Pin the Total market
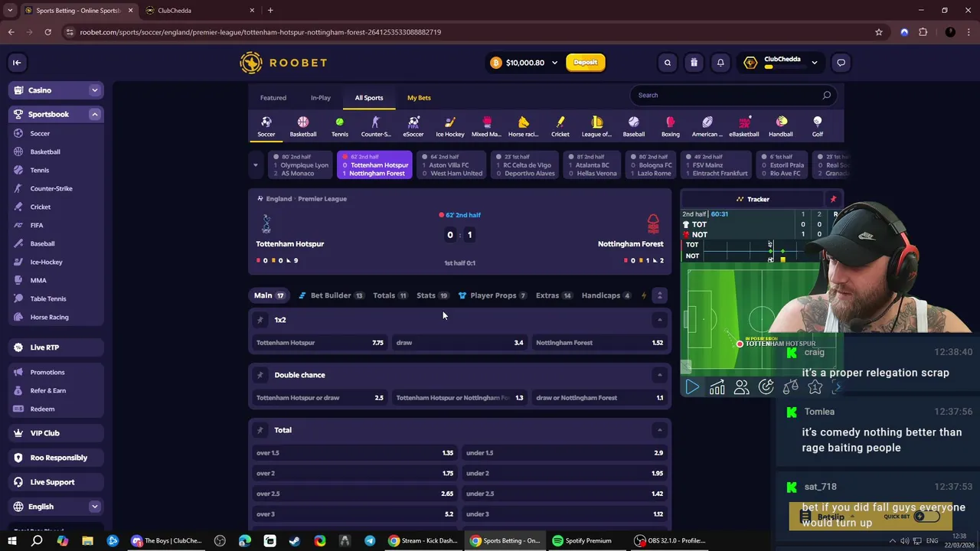 pyautogui.click(x=260, y=430)
